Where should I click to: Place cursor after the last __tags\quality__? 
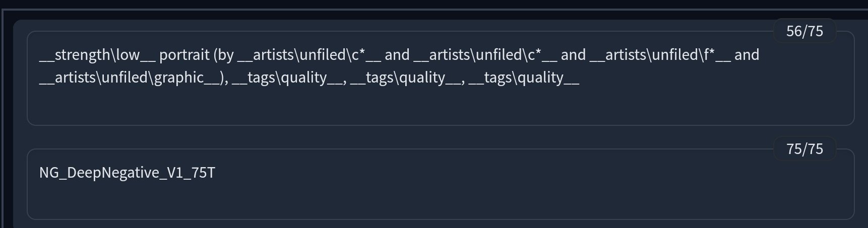(580, 78)
